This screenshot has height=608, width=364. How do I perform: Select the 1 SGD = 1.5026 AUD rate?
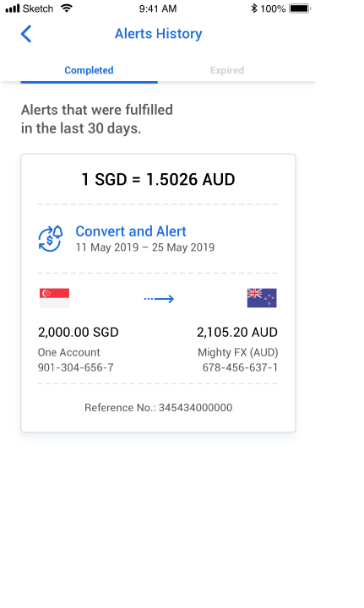click(158, 179)
